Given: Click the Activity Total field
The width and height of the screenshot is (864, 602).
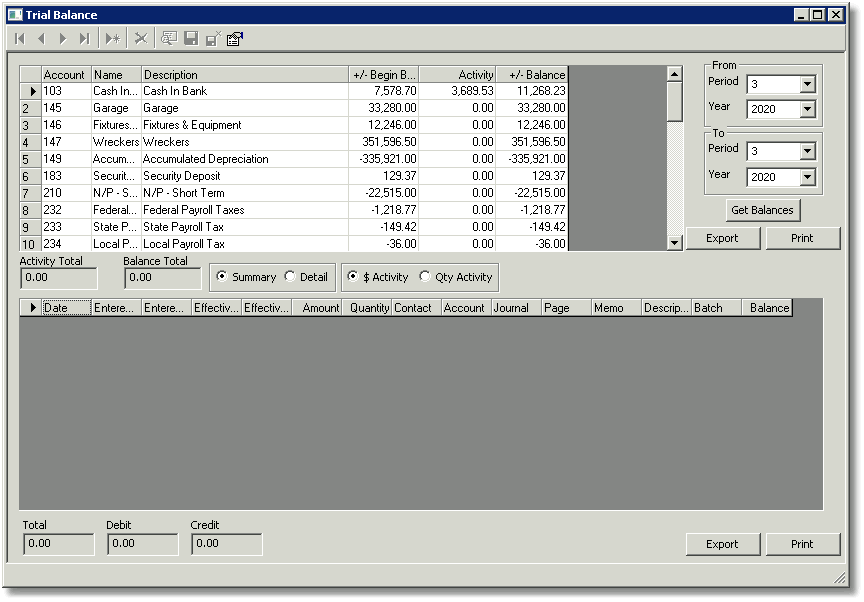Looking at the screenshot, I should [x=58, y=278].
